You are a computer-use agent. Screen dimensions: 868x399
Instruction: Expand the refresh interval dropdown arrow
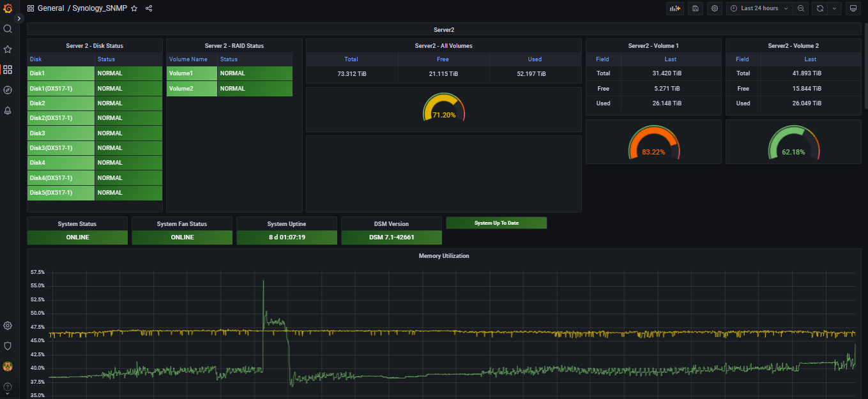[834, 8]
